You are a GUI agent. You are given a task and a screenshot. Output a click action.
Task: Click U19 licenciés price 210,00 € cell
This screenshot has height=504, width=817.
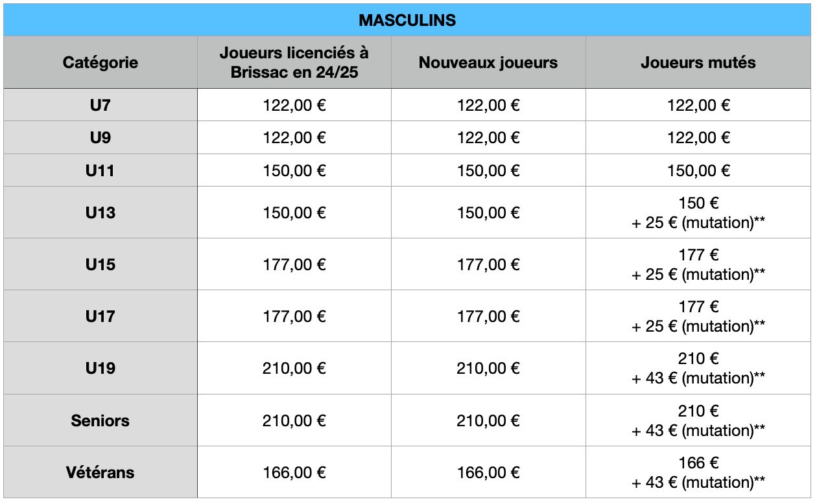pyautogui.click(x=294, y=368)
